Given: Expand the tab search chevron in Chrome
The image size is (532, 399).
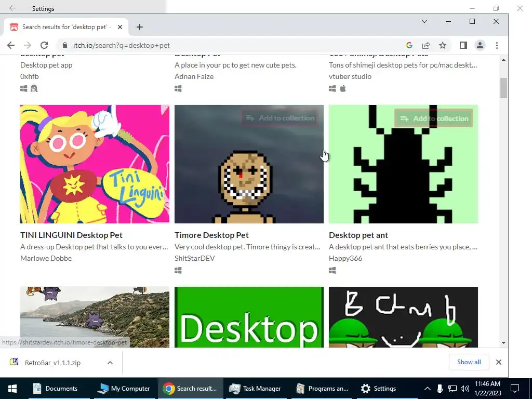Looking at the screenshot, I should pos(424,21).
